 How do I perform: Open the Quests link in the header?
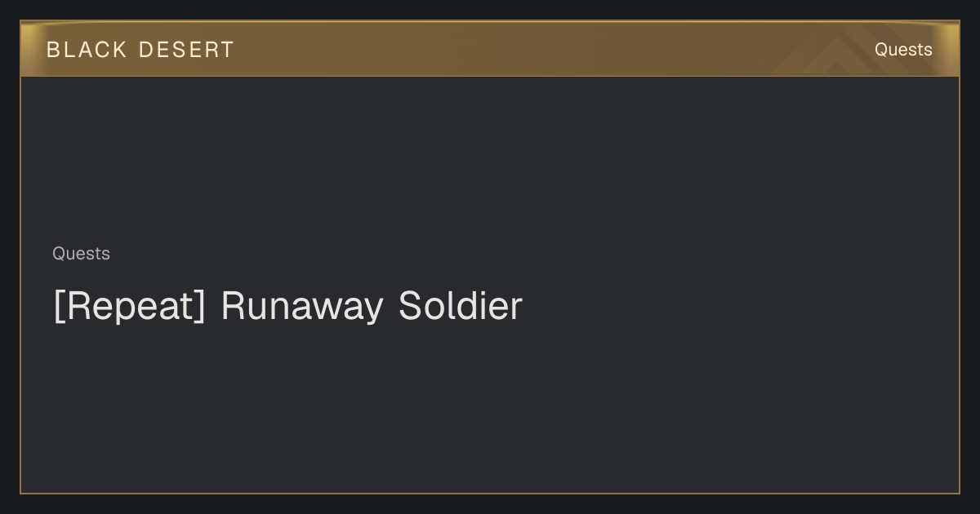(903, 50)
